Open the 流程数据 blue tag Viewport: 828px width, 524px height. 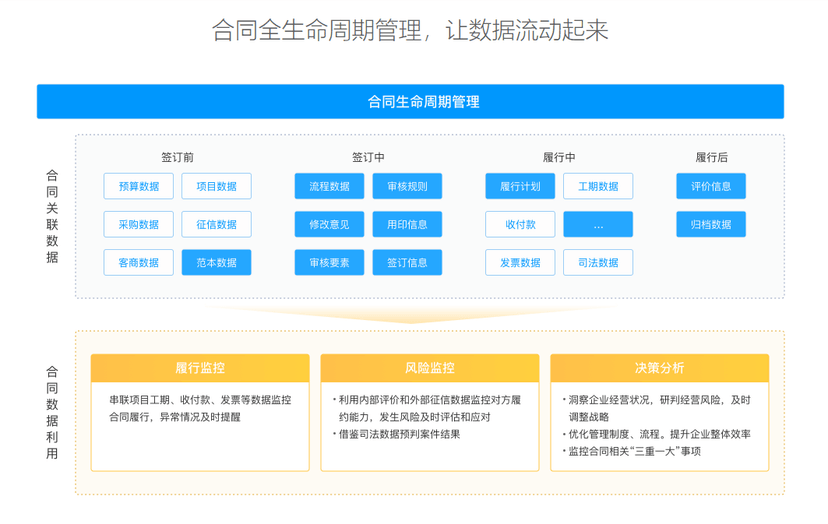coord(330,186)
